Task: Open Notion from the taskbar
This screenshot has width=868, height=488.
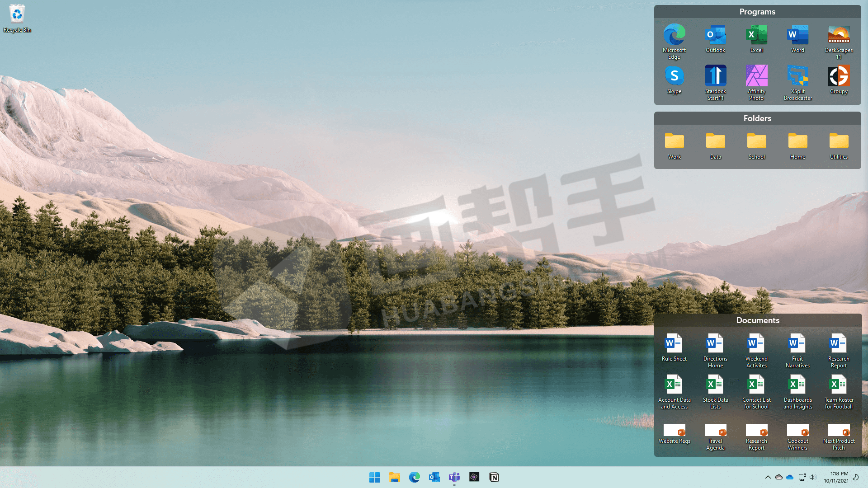Action: pyautogui.click(x=494, y=477)
